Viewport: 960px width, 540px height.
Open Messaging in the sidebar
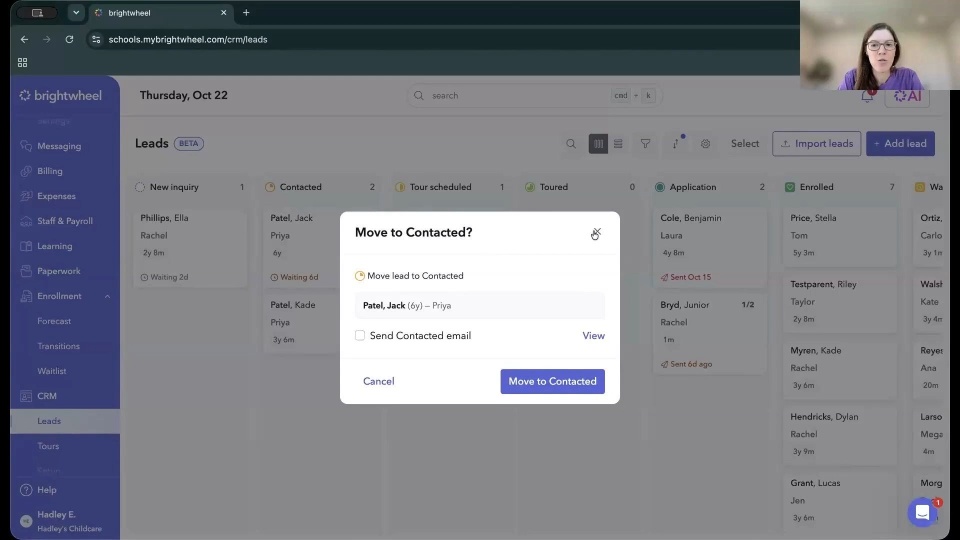(x=59, y=146)
